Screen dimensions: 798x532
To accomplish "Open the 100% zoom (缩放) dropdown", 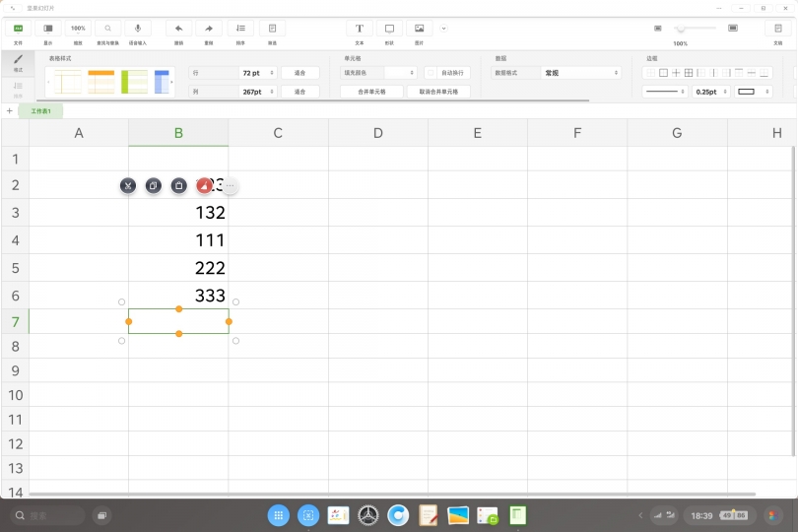I will click(78, 29).
